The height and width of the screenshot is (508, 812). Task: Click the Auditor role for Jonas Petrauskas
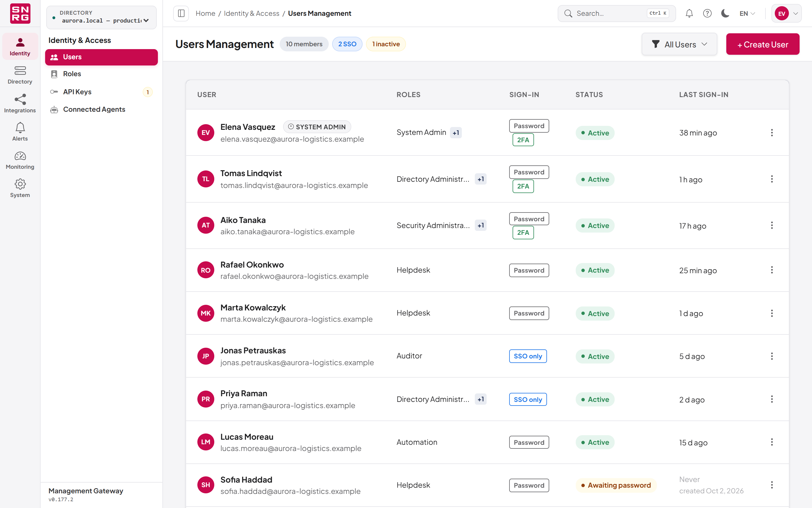point(409,356)
